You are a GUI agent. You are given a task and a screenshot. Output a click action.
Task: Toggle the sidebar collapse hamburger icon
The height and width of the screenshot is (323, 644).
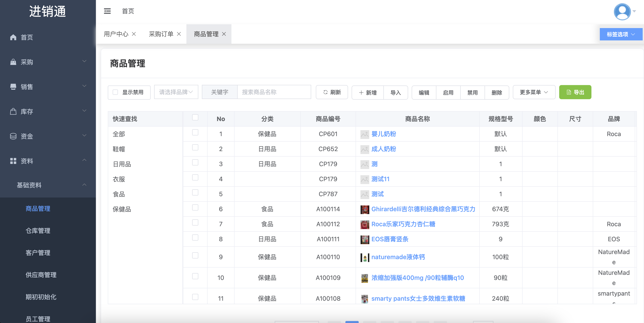click(107, 11)
